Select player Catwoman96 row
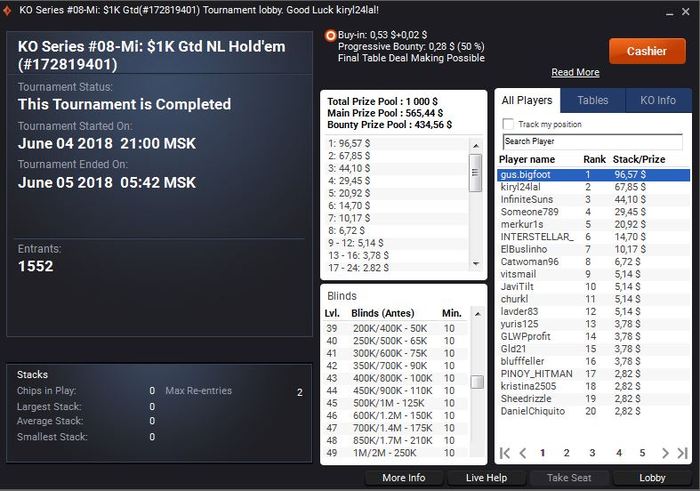 593,262
